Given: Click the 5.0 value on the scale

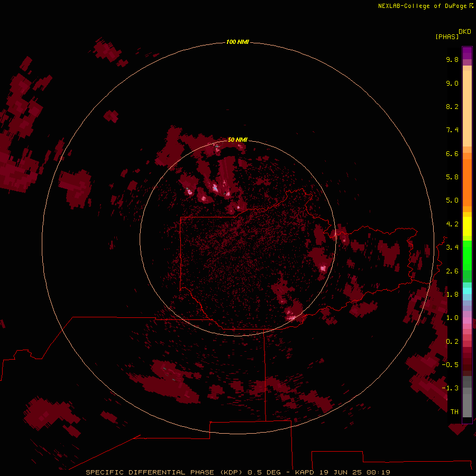Looking at the screenshot, I should [x=452, y=200].
